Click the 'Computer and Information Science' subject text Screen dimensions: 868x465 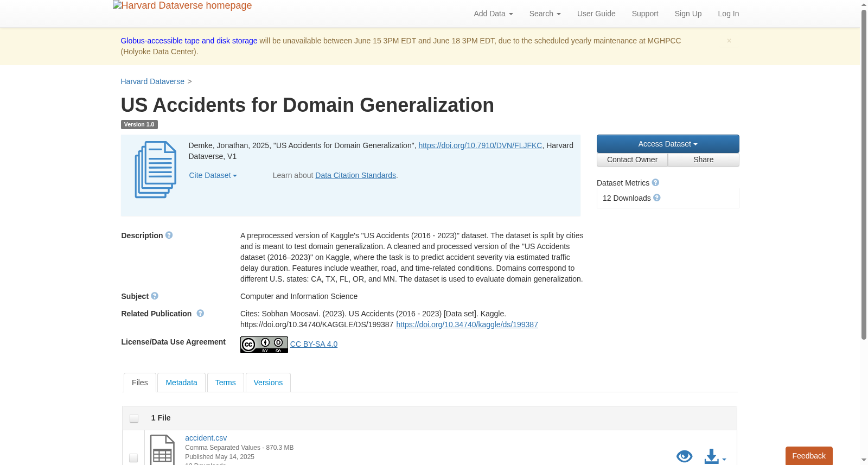pyautogui.click(x=299, y=296)
